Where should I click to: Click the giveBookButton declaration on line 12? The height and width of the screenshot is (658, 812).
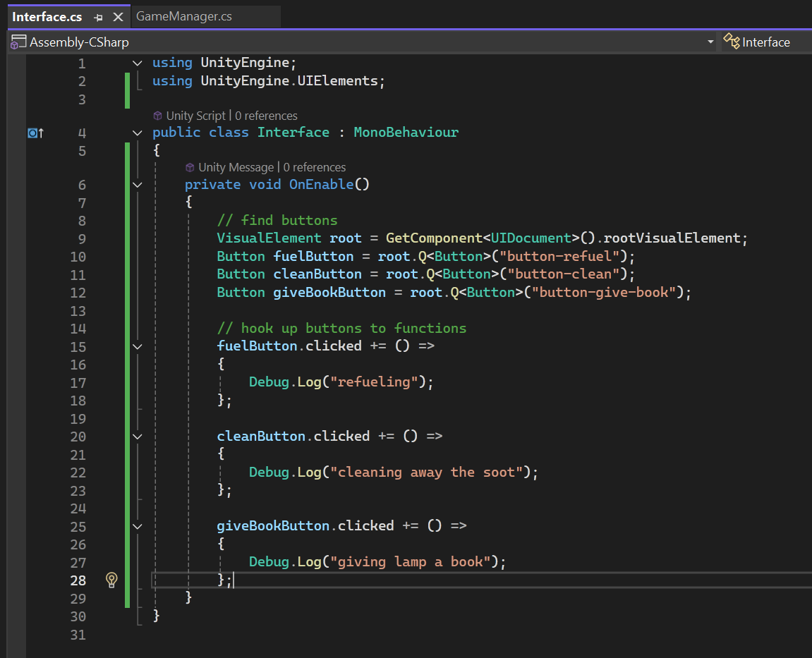click(329, 292)
